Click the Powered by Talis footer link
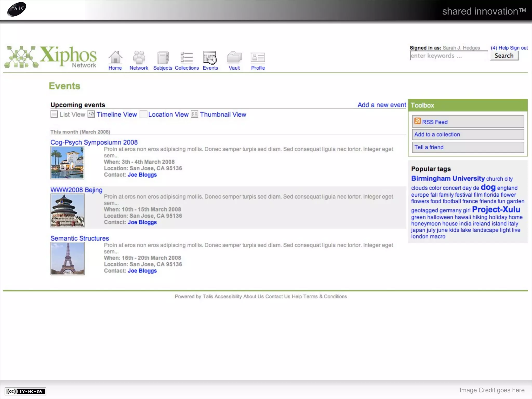This screenshot has height=399, width=532. click(x=194, y=296)
